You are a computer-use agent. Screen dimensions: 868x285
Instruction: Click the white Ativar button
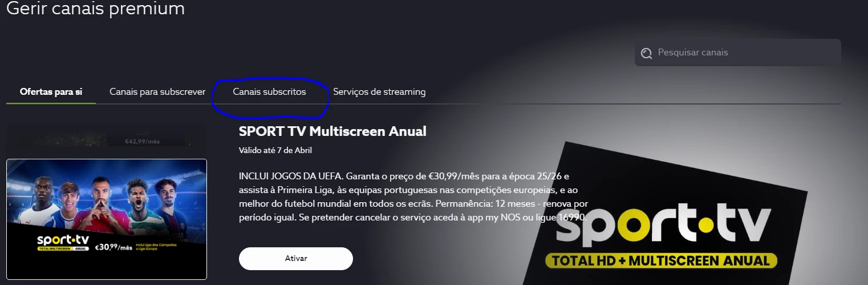coord(296,258)
